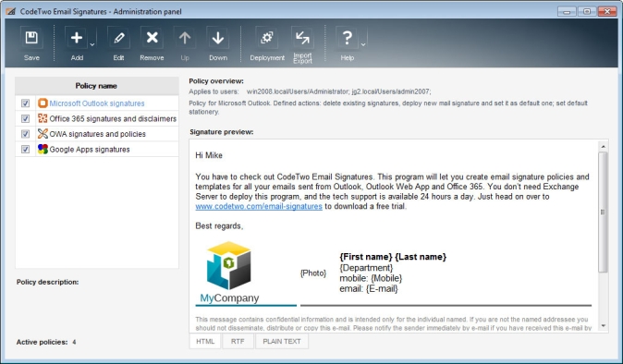The image size is (623, 364).
Task: Move policy Up with arrow icon
Action: [x=185, y=38]
